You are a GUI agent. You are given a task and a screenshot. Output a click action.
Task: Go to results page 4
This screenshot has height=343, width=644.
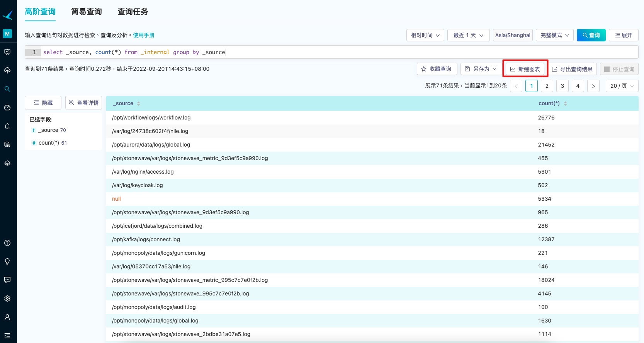coord(578,86)
